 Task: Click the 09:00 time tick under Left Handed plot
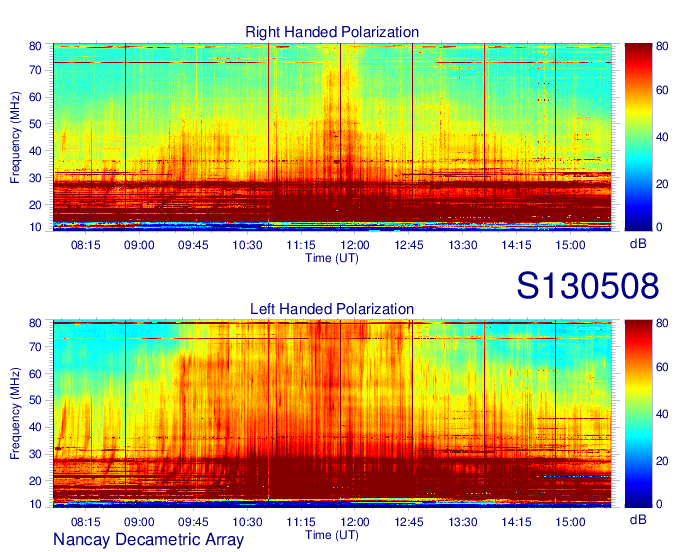pos(139,522)
